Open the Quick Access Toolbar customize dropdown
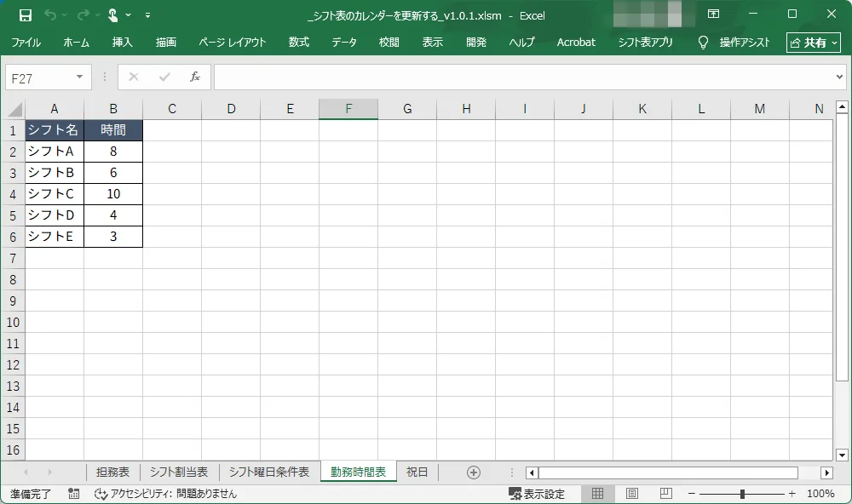This screenshot has width=852, height=504. point(146,14)
